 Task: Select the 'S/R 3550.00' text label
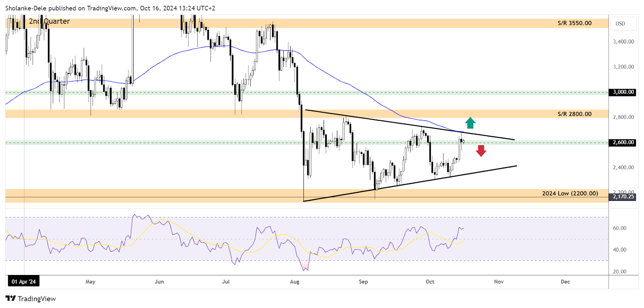(x=574, y=23)
